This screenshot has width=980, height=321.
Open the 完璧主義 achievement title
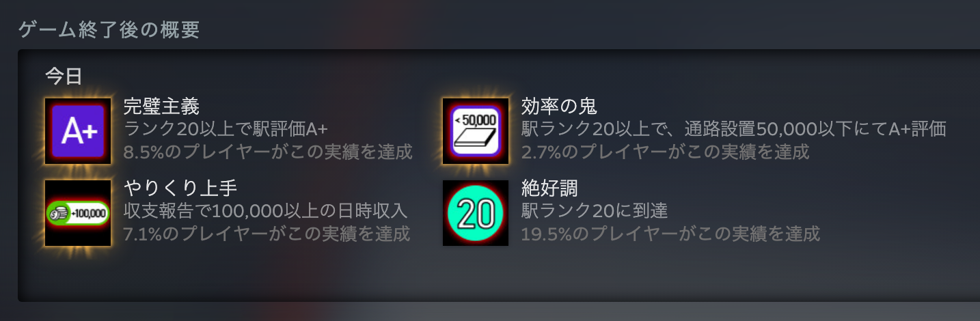tap(161, 107)
